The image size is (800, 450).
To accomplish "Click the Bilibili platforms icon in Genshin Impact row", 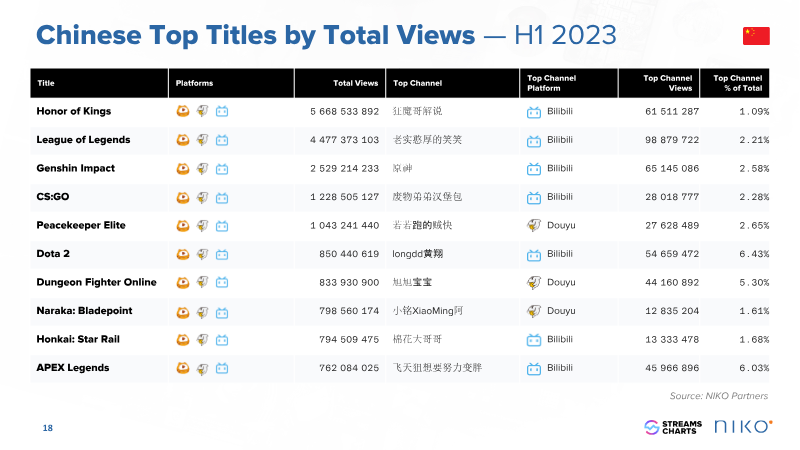I will coord(222,168).
